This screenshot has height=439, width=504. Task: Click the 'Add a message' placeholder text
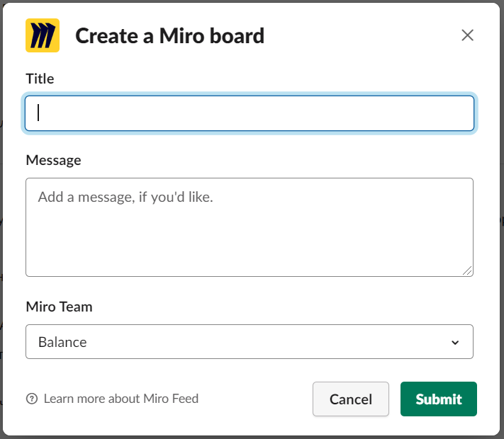pos(125,197)
